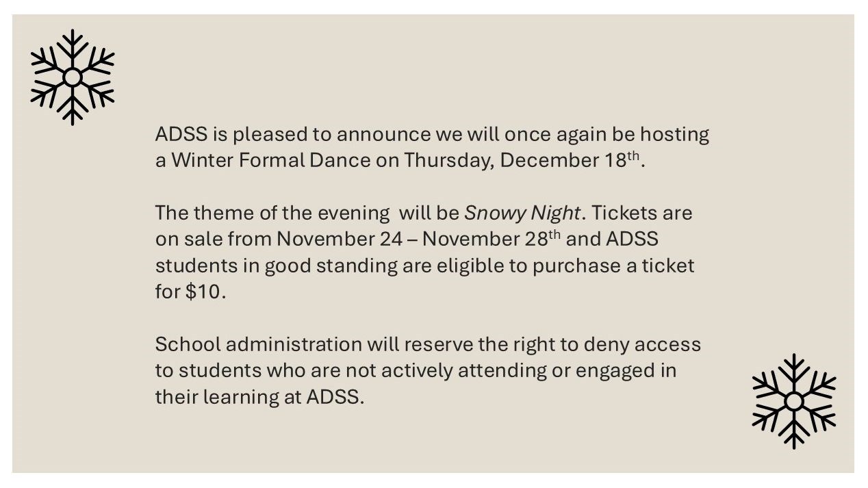Click the italic Snowy Night text
Image resolution: width=868 pixels, height=488 pixels.
coord(522,213)
